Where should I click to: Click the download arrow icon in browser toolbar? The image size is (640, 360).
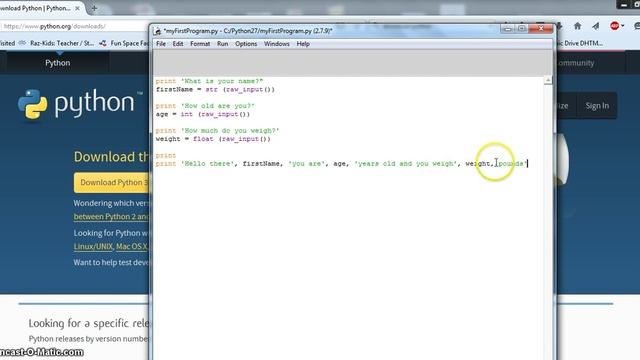coord(560,26)
